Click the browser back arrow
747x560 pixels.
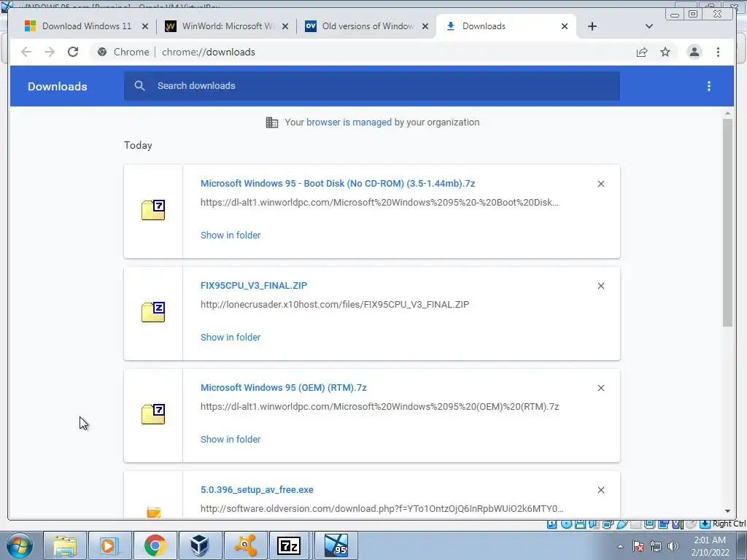coord(26,52)
